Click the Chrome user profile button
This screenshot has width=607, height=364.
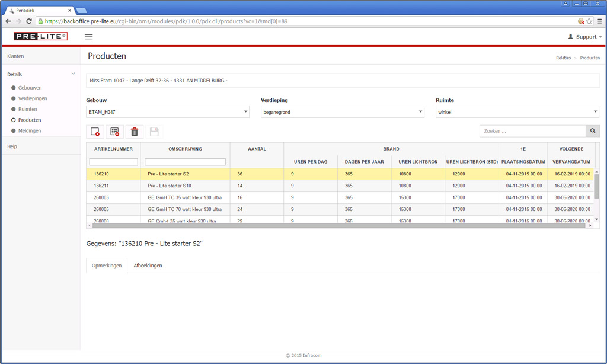pos(565,4)
